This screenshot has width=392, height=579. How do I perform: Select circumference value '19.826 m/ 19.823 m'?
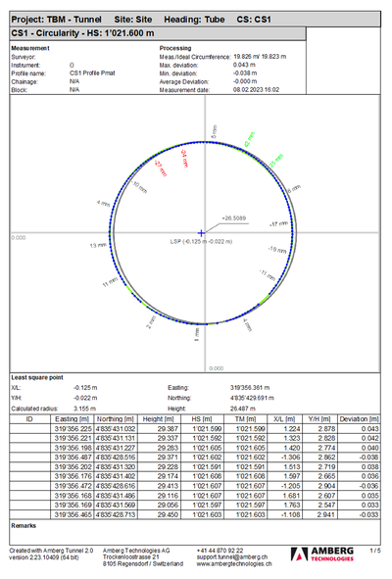point(260,57)
